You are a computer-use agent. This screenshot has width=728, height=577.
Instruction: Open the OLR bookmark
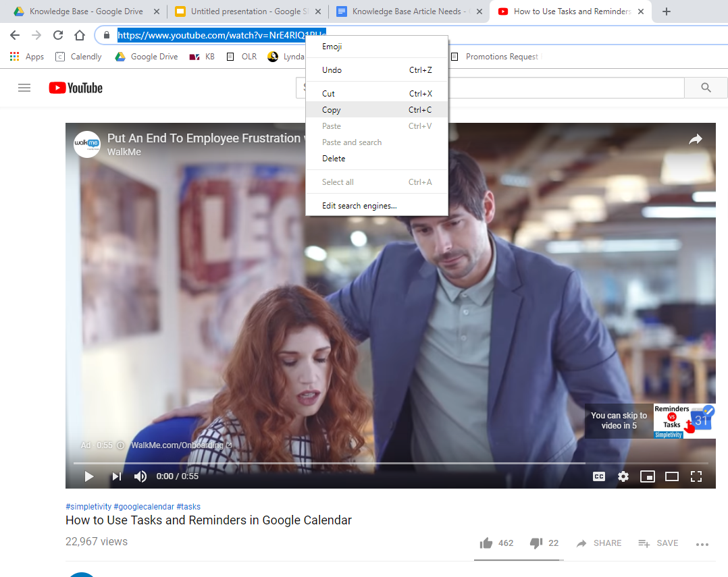[x=242, y=57]
